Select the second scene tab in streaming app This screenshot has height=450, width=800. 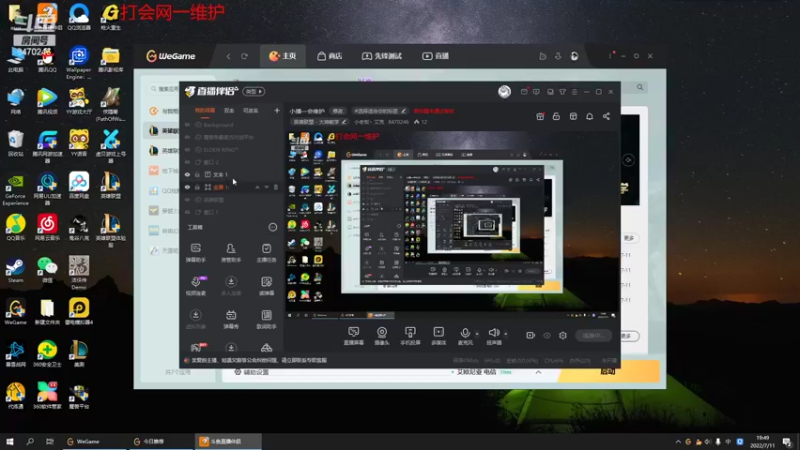click(229, 111)
